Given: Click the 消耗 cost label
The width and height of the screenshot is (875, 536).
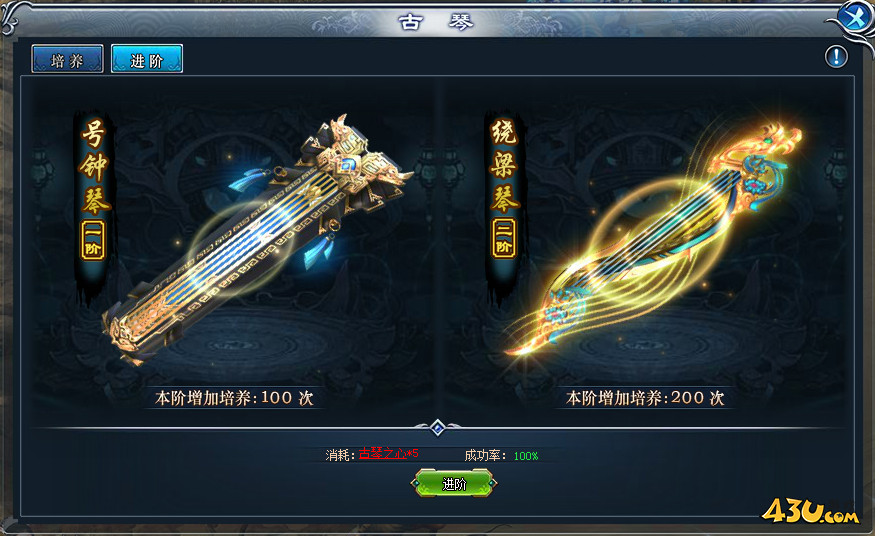Looking at the screenshot, I should pos(340,455).
